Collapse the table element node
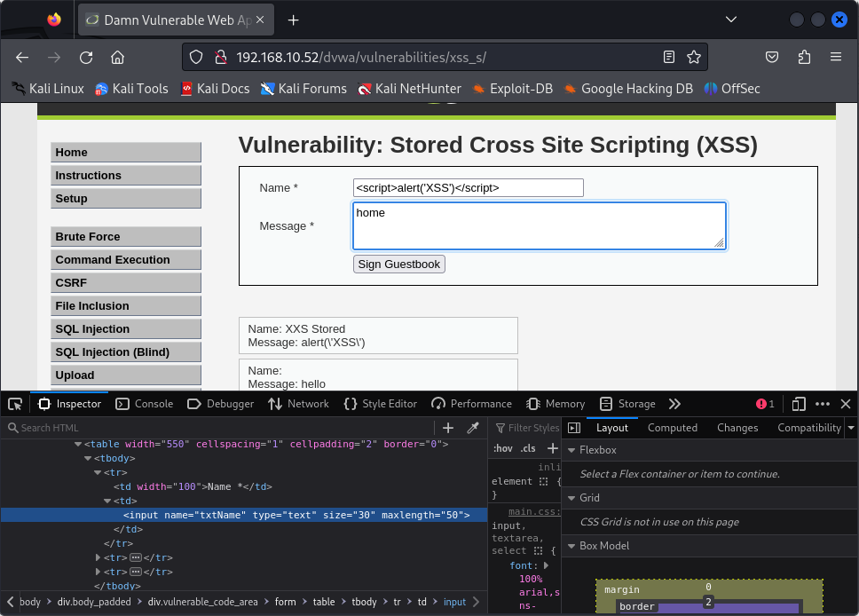859x616 pixels. (x=78, y=445)
